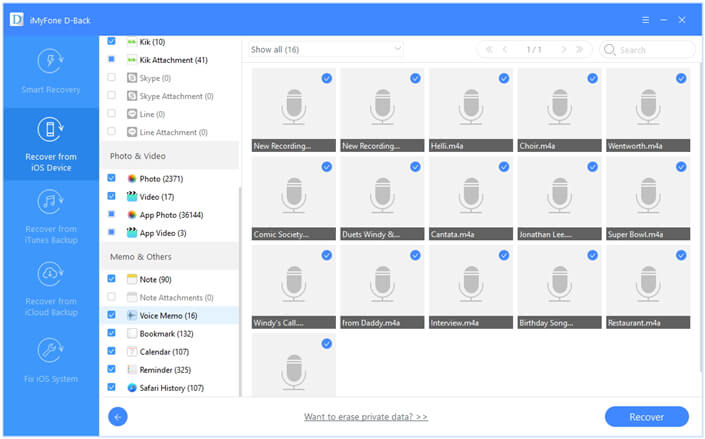Image resolution: width=705 pixels, height=439 pixels.
Task: Select the Restaurant.m4a voice memo thumbnail
Action: click(x=648, y=287)
